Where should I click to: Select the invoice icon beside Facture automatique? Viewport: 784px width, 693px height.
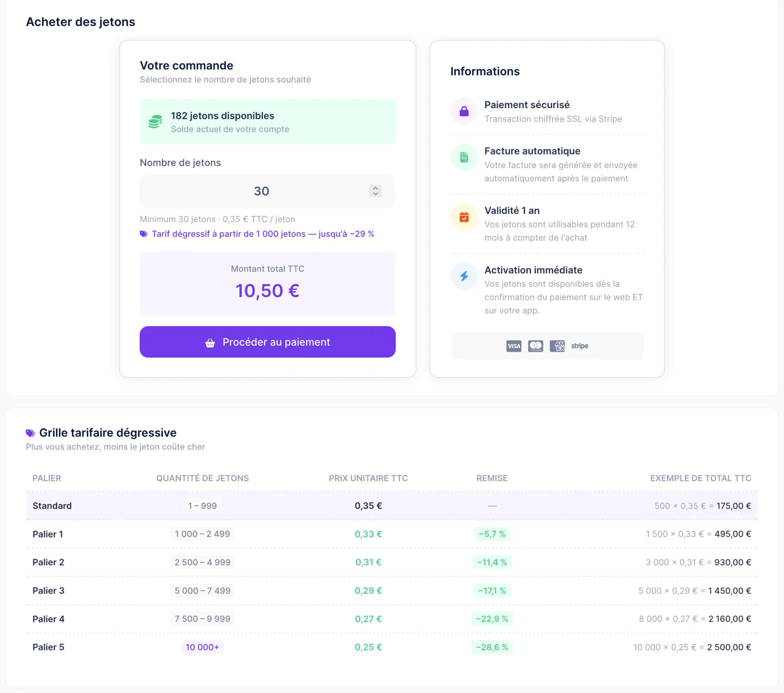[x=464, y=157]
